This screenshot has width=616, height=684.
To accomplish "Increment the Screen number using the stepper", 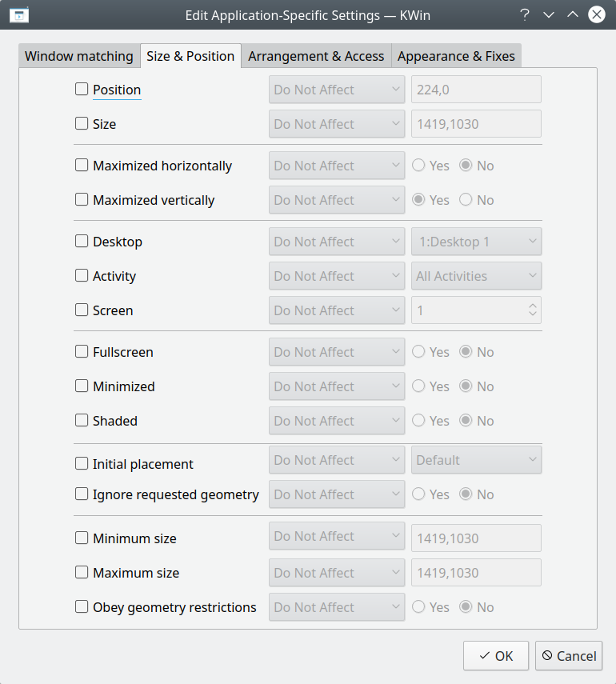I will (533, 306).
